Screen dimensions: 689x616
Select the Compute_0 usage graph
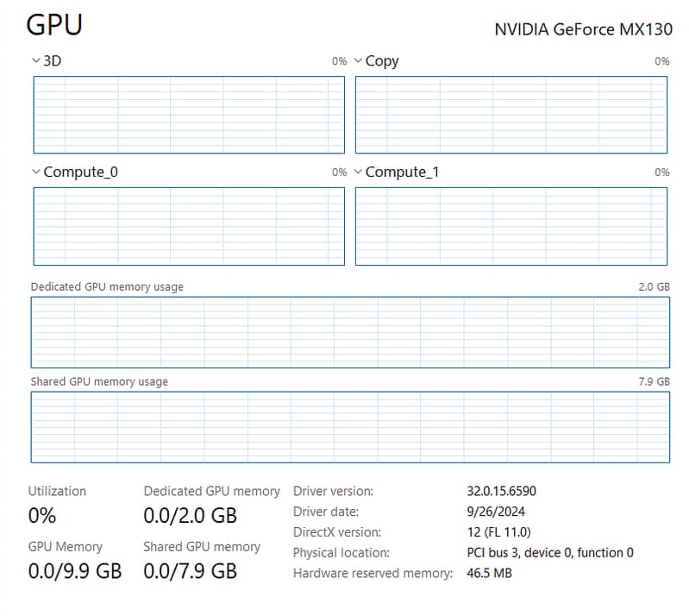(x=189, y=226)
